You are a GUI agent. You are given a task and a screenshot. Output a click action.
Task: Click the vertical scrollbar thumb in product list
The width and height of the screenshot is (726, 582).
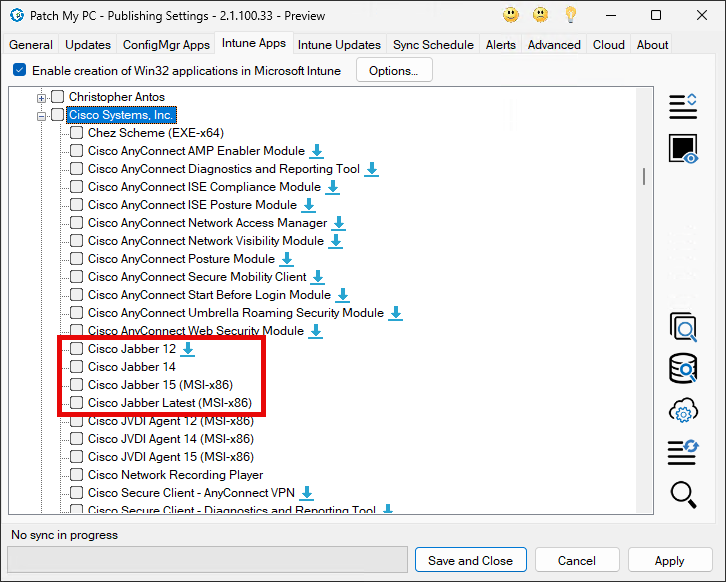[x=644, y=176]
